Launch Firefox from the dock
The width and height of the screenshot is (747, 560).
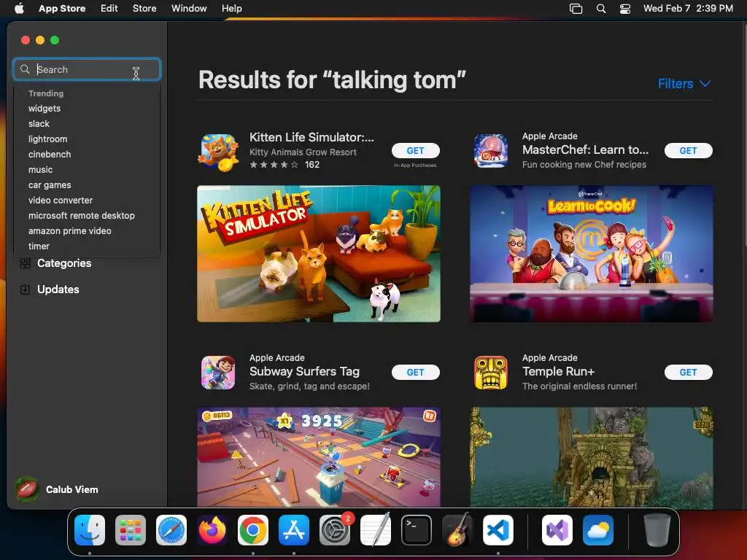coord(212,530)
